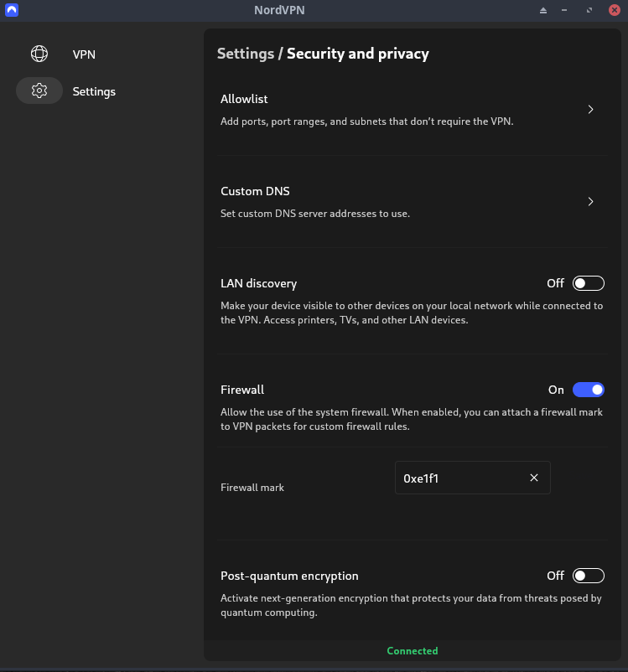
Task: Click the Settings gear icon
Action: (39, 91)
